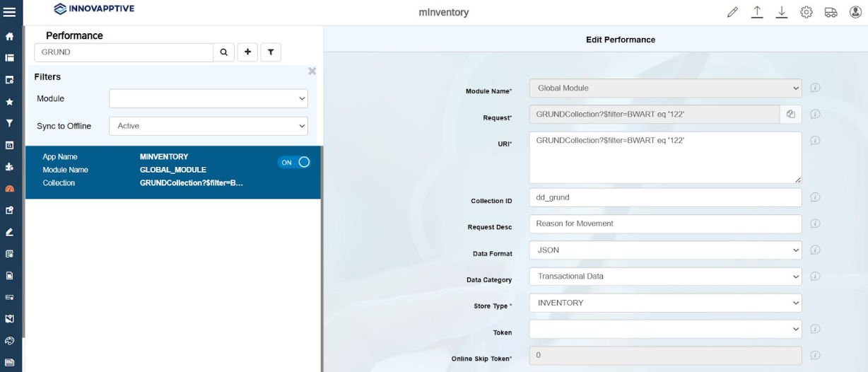Image resolution: width=868 pixels, height=372 pixels.
Task: Expand the Data Format dropdown showing JSON
Action: point(665,250)
